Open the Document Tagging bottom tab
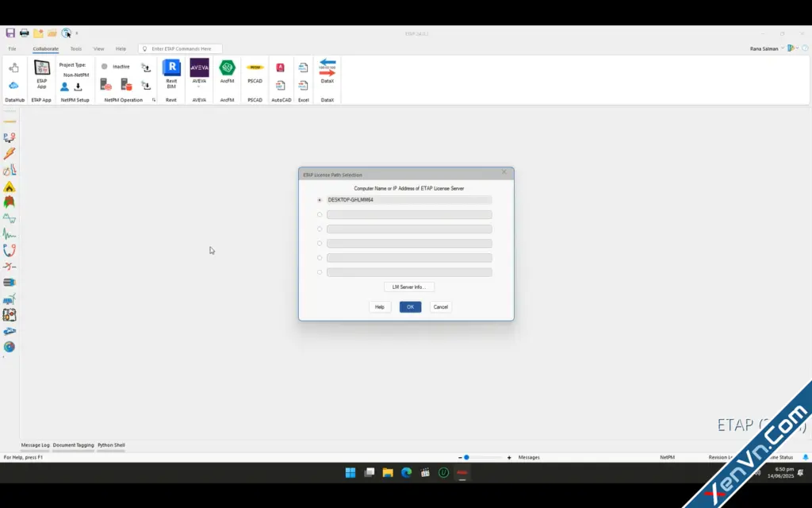Image resolution: width=812 pixels, height=508 pixels. coord(73,445)
